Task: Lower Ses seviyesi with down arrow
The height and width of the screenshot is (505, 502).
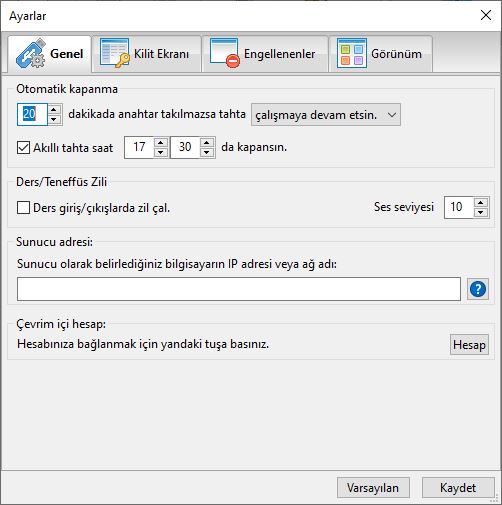Action: [x=481, y=212]
